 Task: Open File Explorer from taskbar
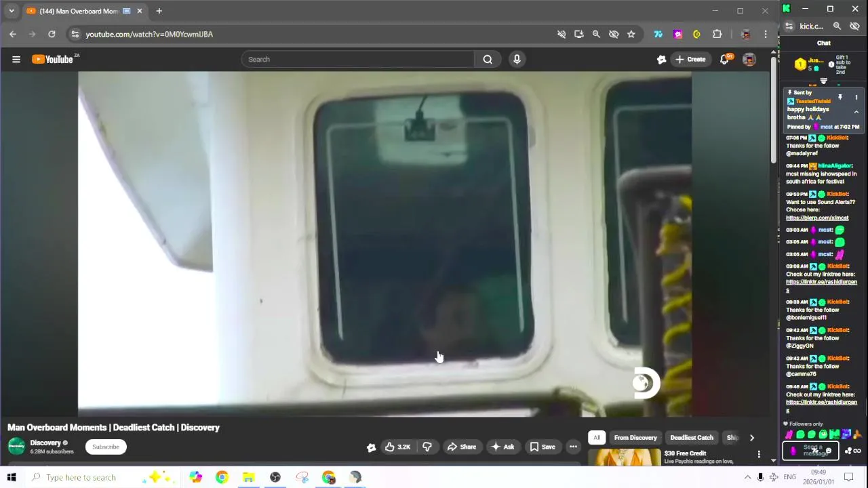[x=248, y=477]
